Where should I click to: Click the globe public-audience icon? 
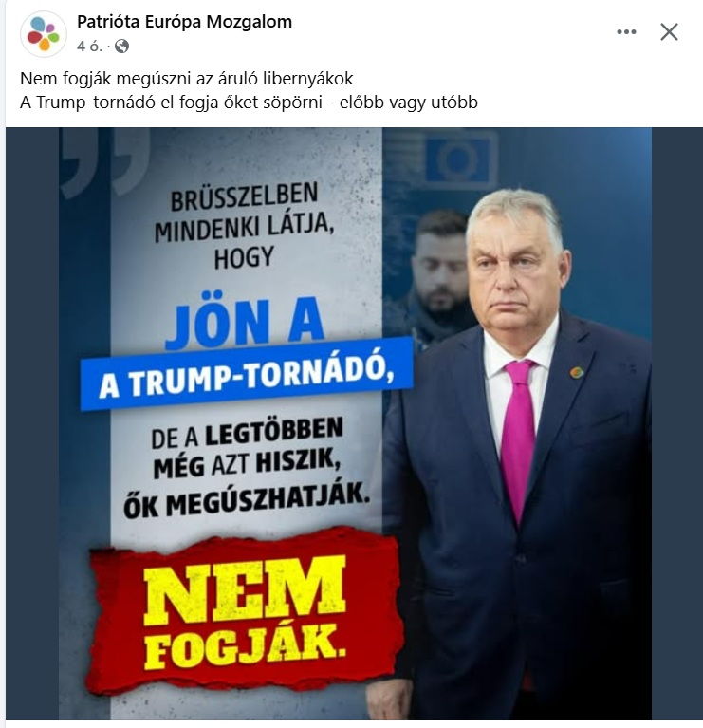121,47
